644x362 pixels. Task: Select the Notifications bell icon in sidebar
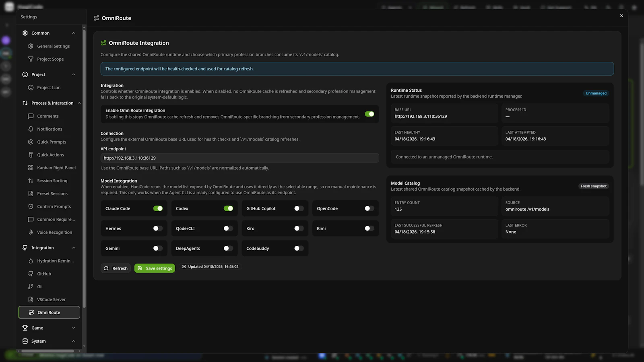[31, 129]
